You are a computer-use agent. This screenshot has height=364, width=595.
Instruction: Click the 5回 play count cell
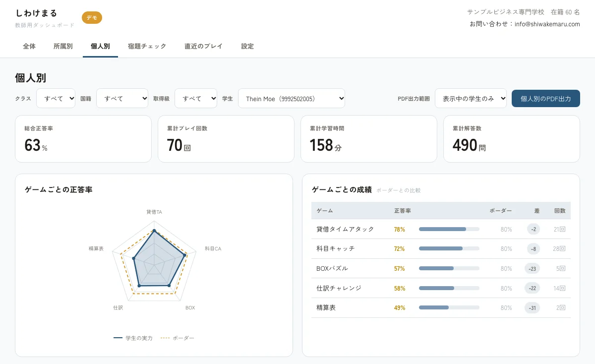pyautogui.click(x=561, y=268)
